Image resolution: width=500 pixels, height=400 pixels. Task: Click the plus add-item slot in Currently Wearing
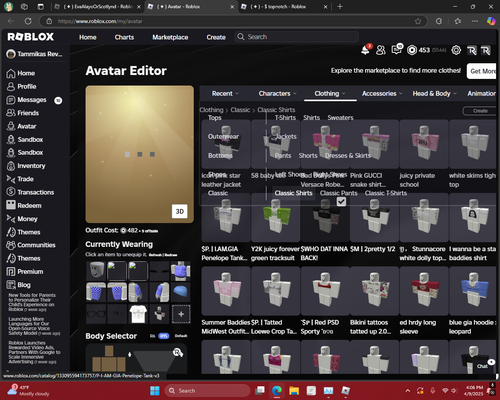pyautogui.click(x=181, y=314)
